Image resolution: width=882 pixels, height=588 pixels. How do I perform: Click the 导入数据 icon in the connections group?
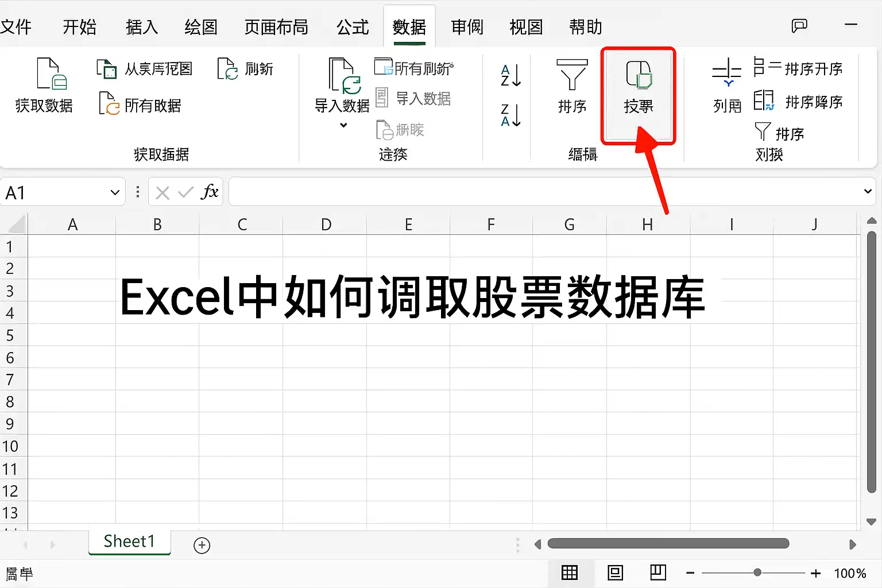(383, 98)
